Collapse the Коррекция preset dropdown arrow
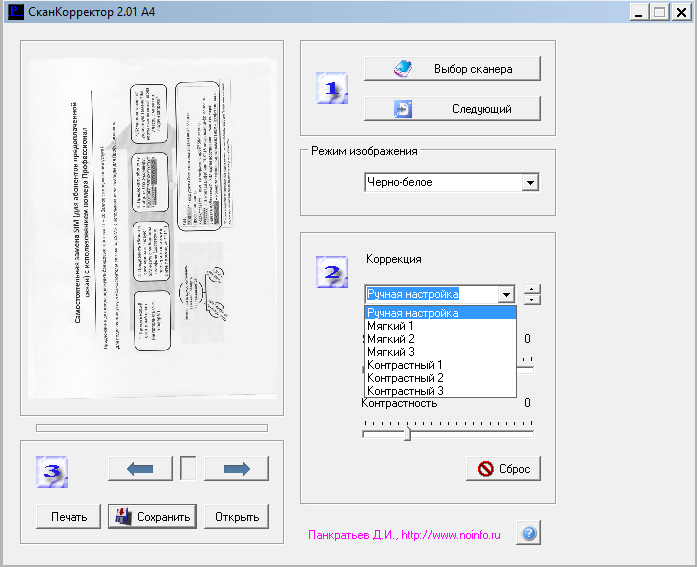 (x=507, y=294)
